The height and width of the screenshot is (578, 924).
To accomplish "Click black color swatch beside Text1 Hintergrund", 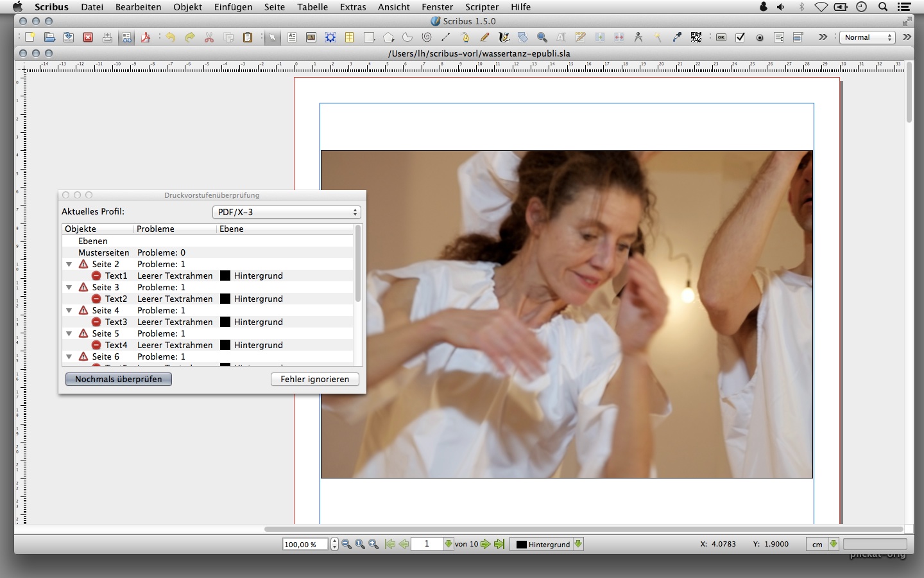I will (x=225, y=276).
